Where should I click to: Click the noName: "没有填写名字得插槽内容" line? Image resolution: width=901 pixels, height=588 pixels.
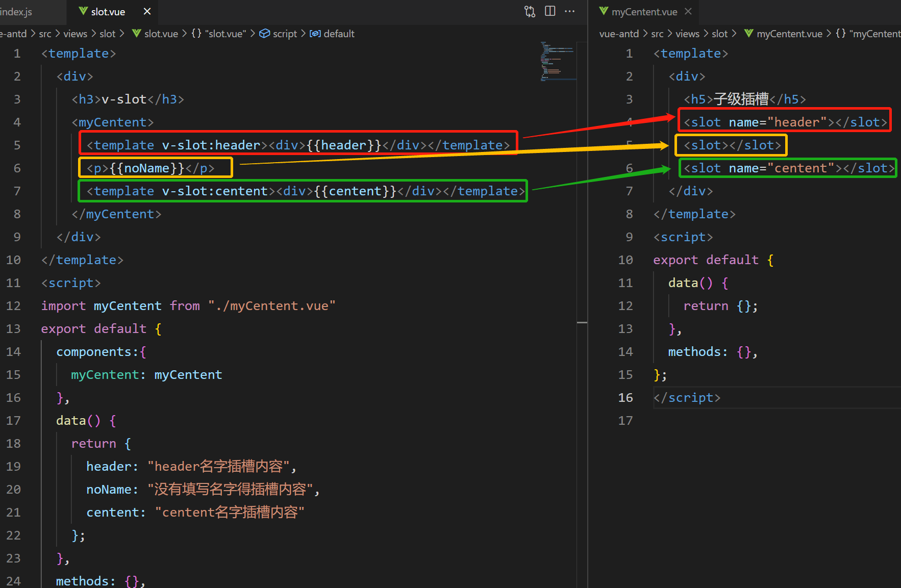203,490
